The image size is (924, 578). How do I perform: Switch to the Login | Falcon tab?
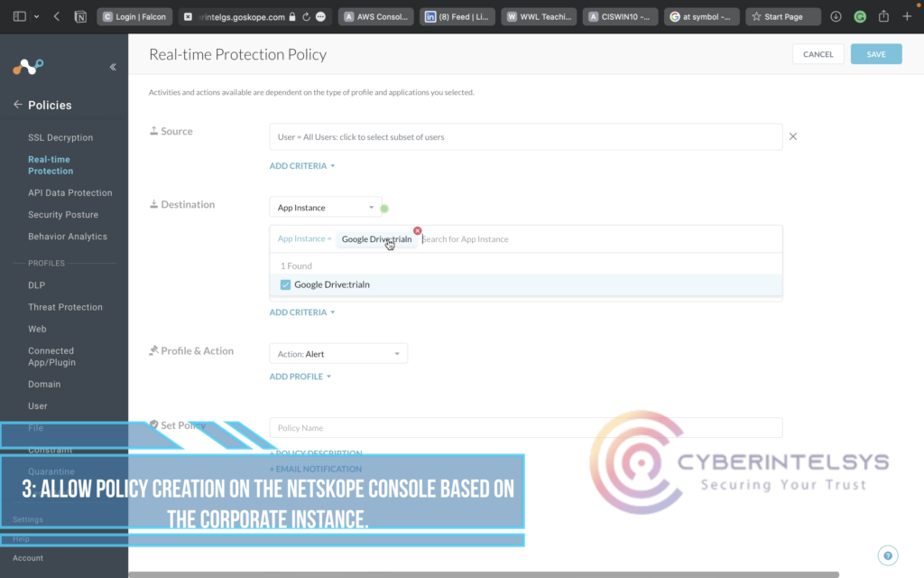tap(134, 16)
